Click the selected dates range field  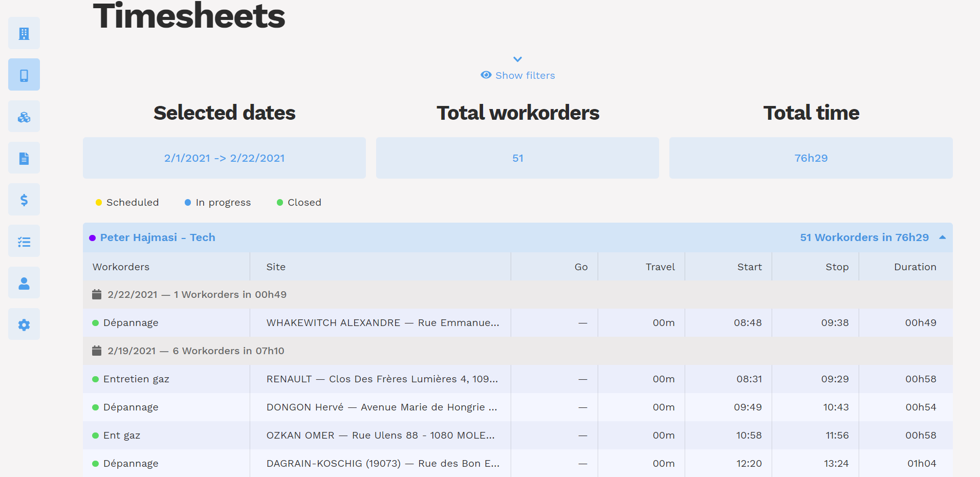coord(224,158)
